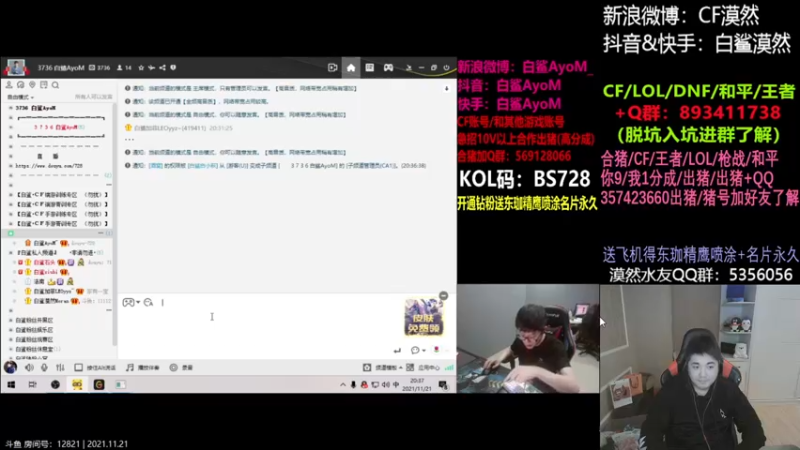Open the channel avatar in YY header
The height and width of the screenshot is (450, 800).
tap(16, 67)
